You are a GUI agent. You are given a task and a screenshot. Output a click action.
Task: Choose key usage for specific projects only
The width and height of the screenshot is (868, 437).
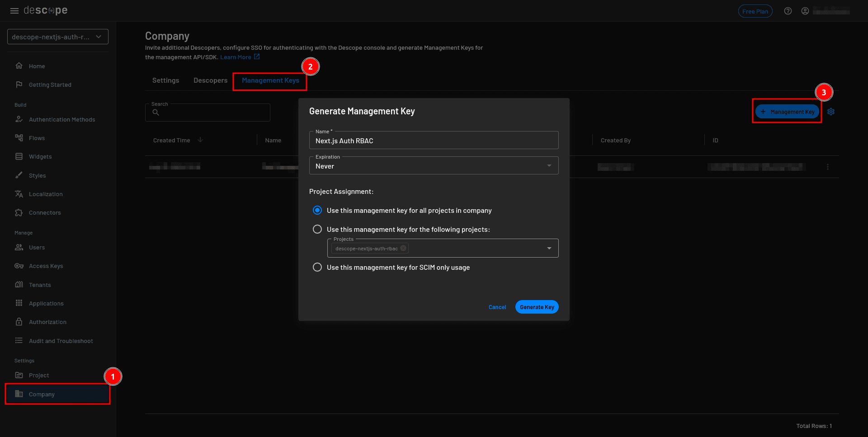[x=317, y=229]
